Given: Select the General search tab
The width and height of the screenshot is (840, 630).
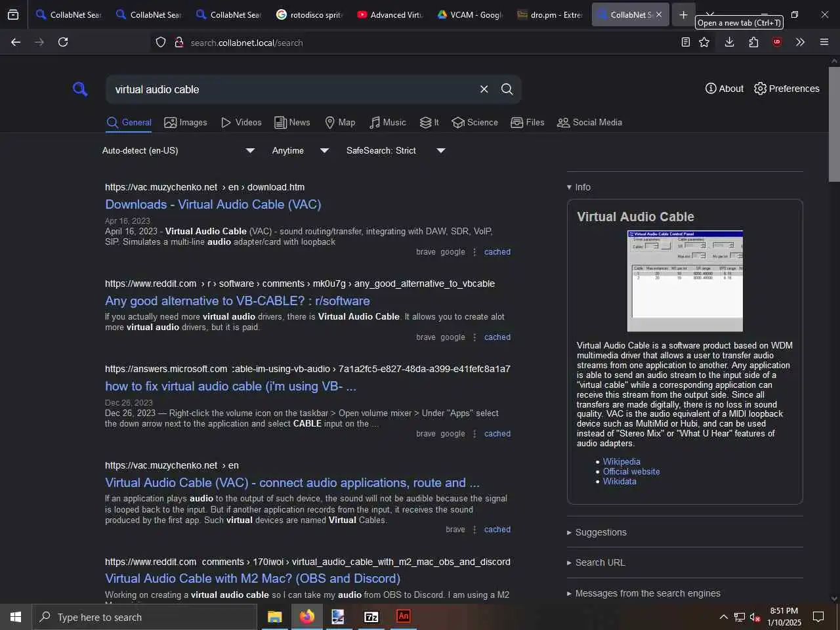Looking at the screenshot, I should pyautogui.click(x=129, y=123).
